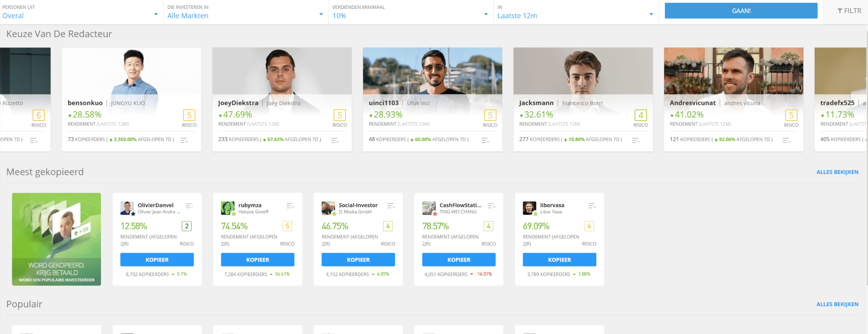Open Andresvicunat profile photo
The height and width of the screenshot is (334, 868).
click(734, 71)
